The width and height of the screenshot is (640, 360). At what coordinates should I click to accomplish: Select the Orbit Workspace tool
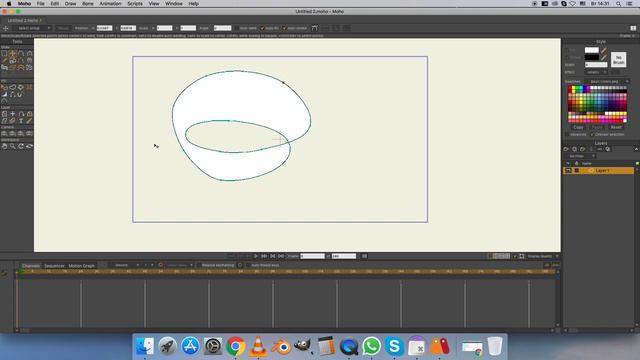29,146
